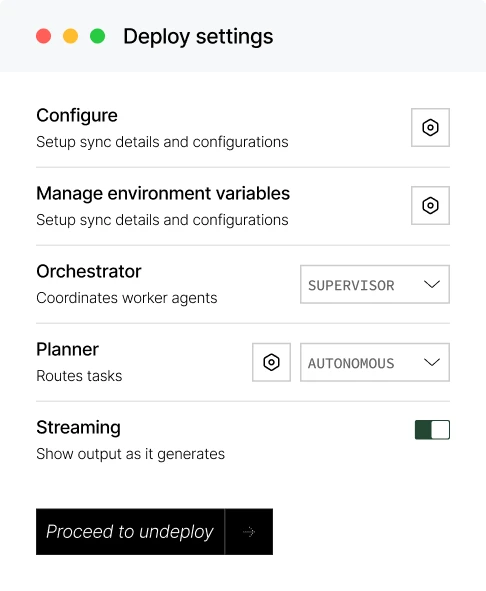Open Manage environment variables settings icon
Screen dimensions: 486x591
[x=430, y=205]
